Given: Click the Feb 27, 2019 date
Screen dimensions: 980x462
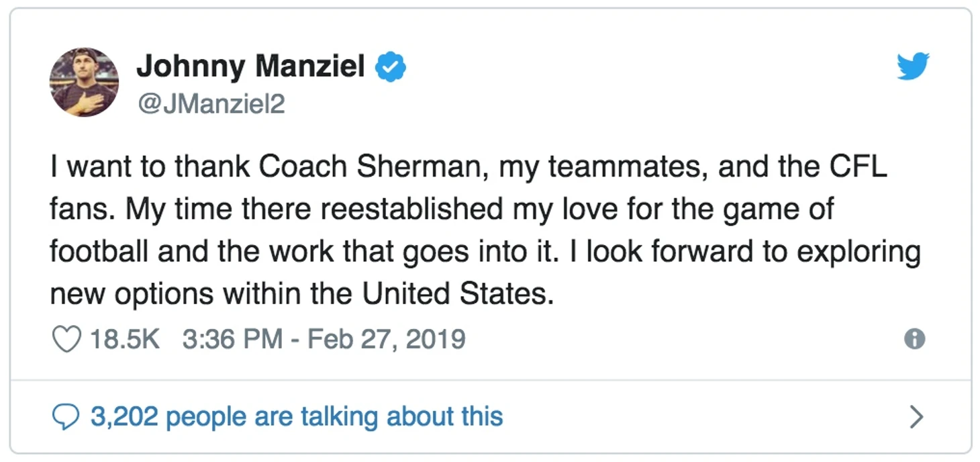Looking at the screenshot, I should coord(386,338).
